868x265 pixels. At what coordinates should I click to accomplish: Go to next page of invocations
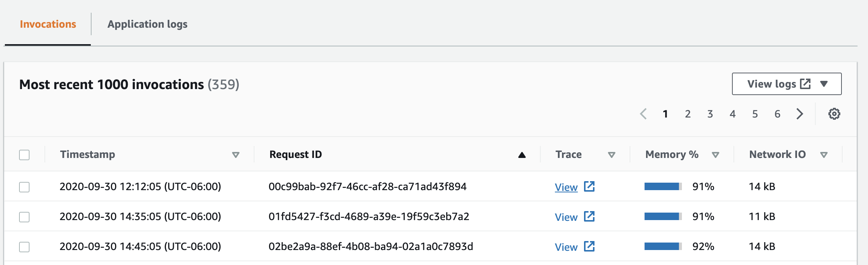[x=800, y=114]
